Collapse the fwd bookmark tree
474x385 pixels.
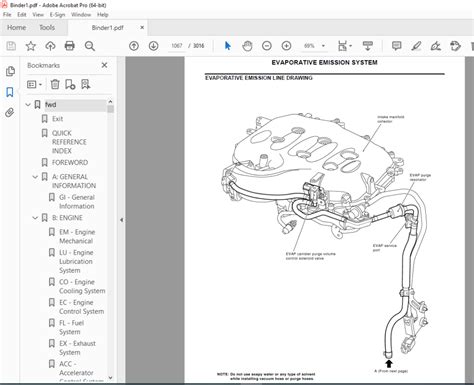[28, 105]
